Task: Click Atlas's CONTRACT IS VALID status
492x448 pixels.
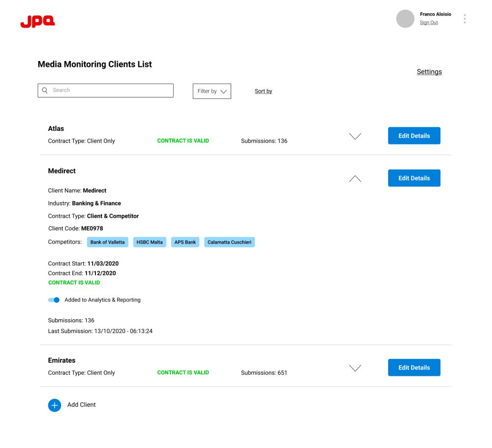Action: click(183, 141)
